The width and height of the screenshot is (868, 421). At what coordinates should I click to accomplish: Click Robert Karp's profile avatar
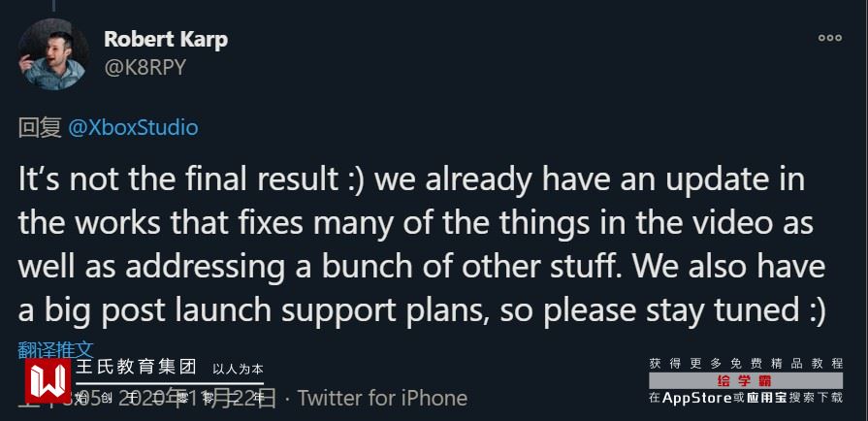pos(52,54)
